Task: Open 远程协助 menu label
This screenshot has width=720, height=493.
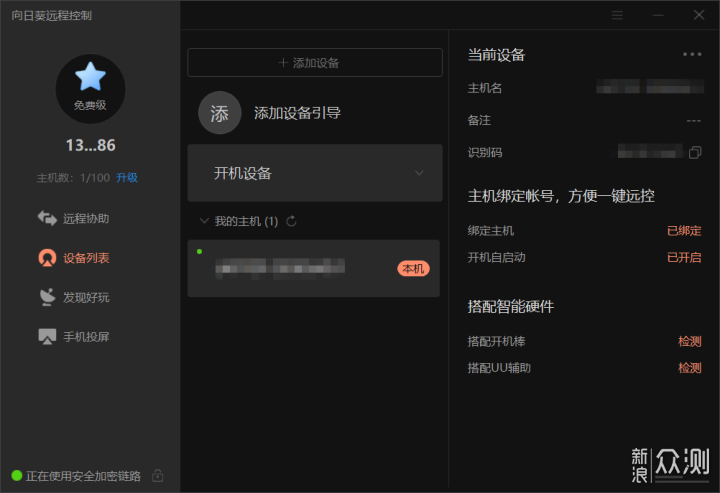Action: tap(86, 218)
